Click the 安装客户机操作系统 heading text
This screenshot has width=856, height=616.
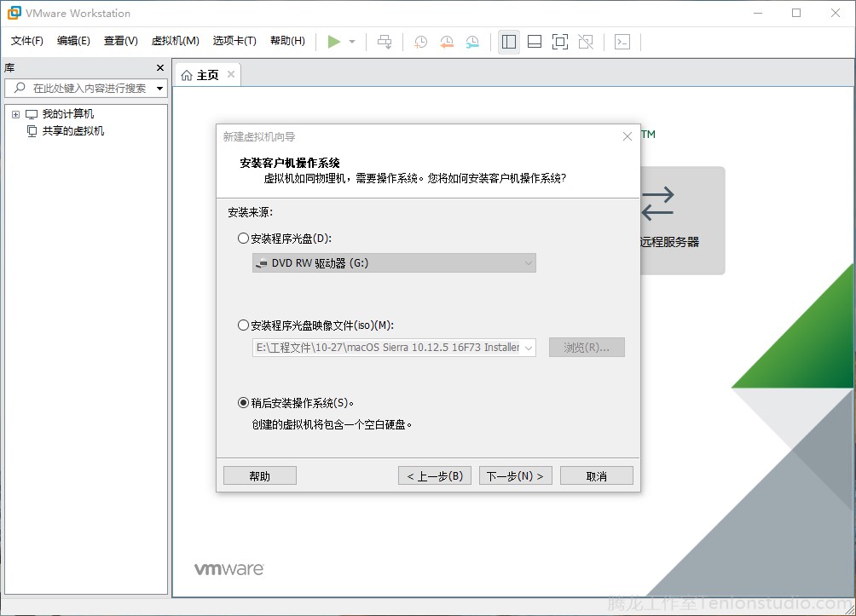[290, 163]
